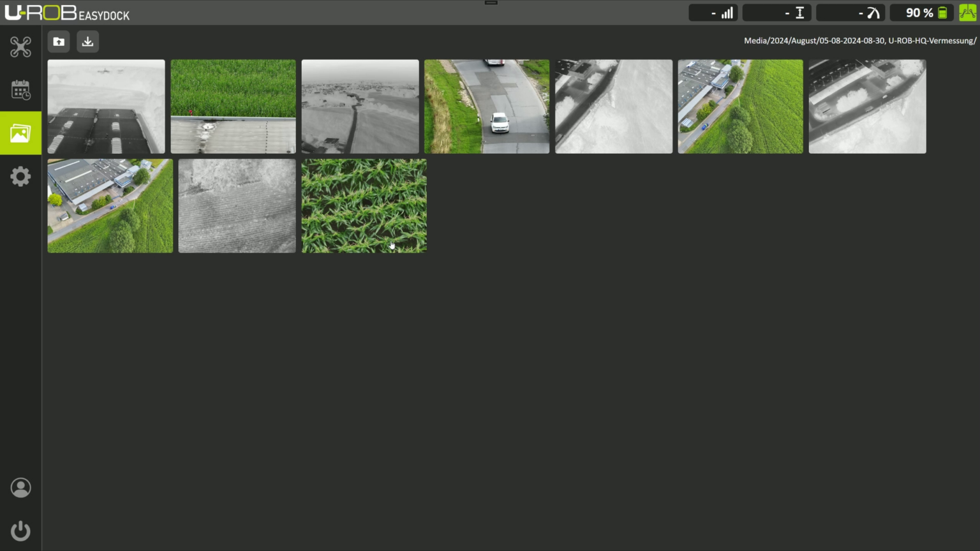Image resolution: width=980 pixels, height=551 pixels.
Task: Open the settings gear icon
Action: [20, 176]
